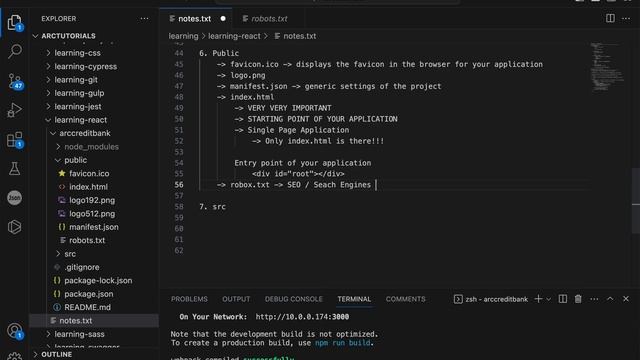Open the Json extension icon in the activity bar
The height and width of the screenshot is (360, 640).
coord(14,198)
